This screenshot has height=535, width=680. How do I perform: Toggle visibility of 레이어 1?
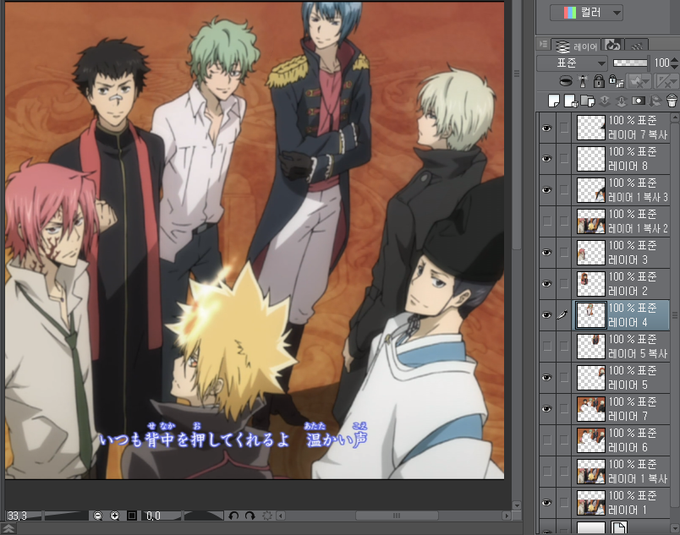pyautogui.click(x=547, y=502)
